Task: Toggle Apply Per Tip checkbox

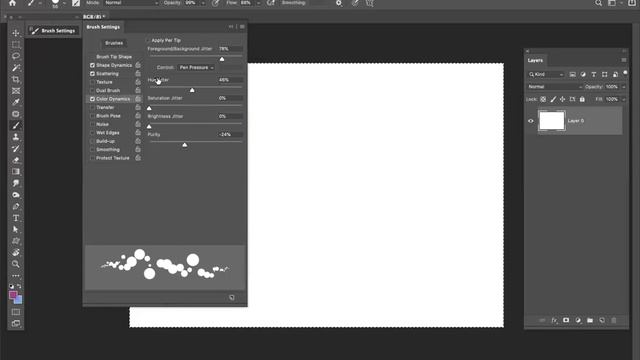Action: 149,40
